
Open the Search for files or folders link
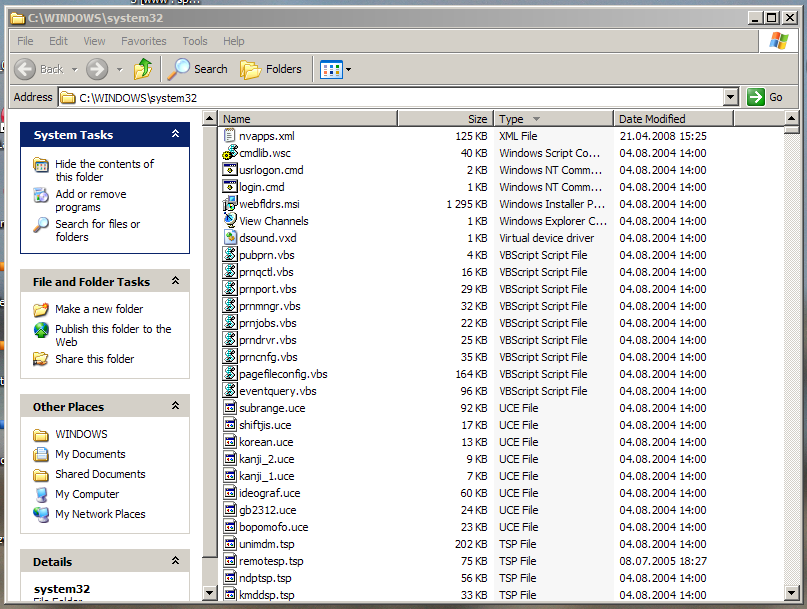pyautogui.click(x=97, y=231)
